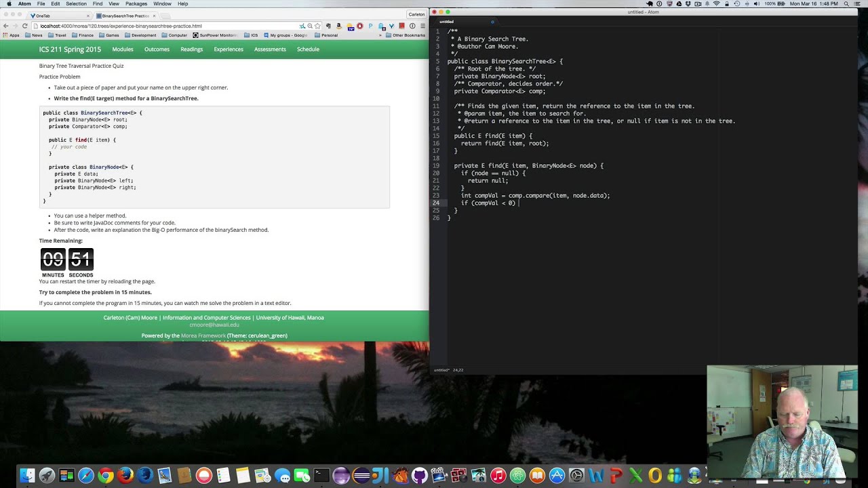Open the Schedule page in site navbar

(308, 49)
